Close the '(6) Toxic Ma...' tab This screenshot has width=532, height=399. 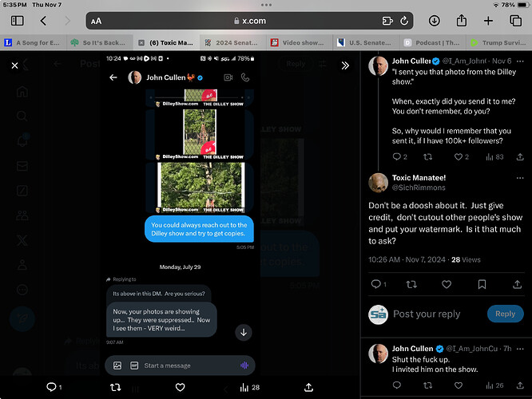pos(141,43)
